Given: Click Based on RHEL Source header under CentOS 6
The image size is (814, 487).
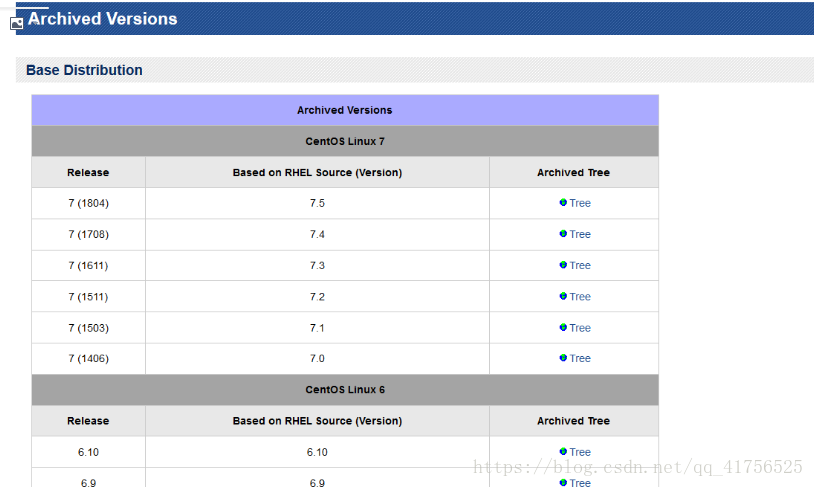Looking at the screenshot, I should [317, 421].
